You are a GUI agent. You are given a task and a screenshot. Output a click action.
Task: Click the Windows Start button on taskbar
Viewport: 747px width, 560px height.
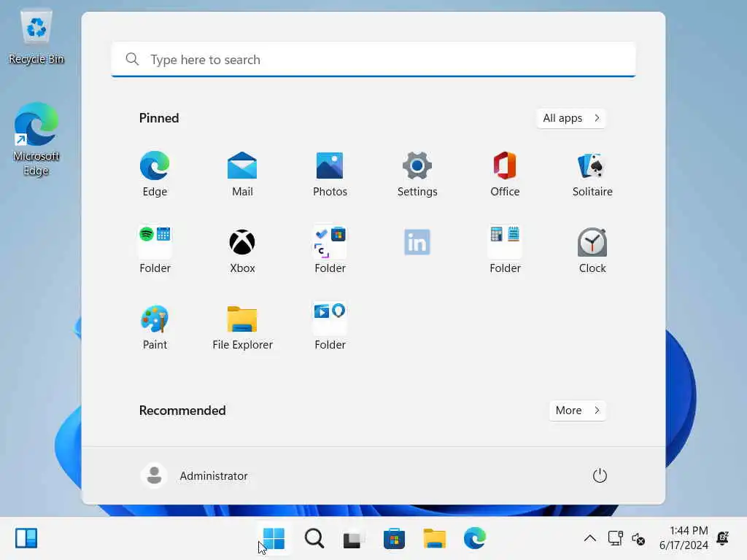click(274, 539)
